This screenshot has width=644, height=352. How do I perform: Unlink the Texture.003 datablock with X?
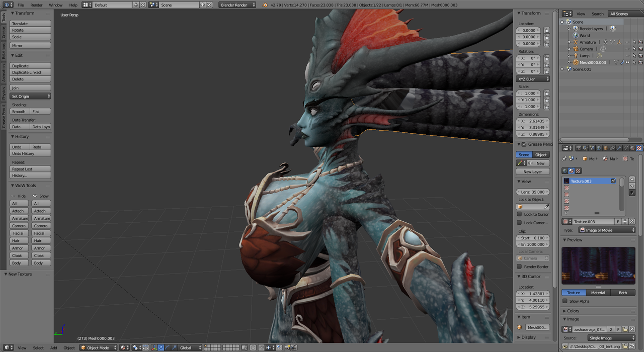tap(632, 221)
